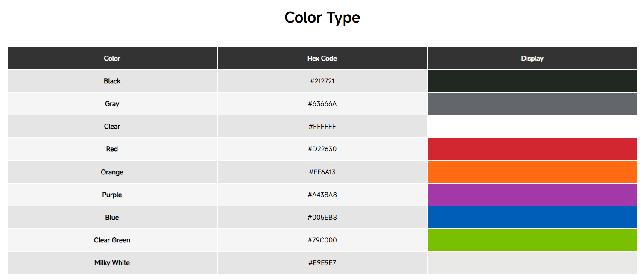Click the Color Type page heading

(x=322, y=18)
